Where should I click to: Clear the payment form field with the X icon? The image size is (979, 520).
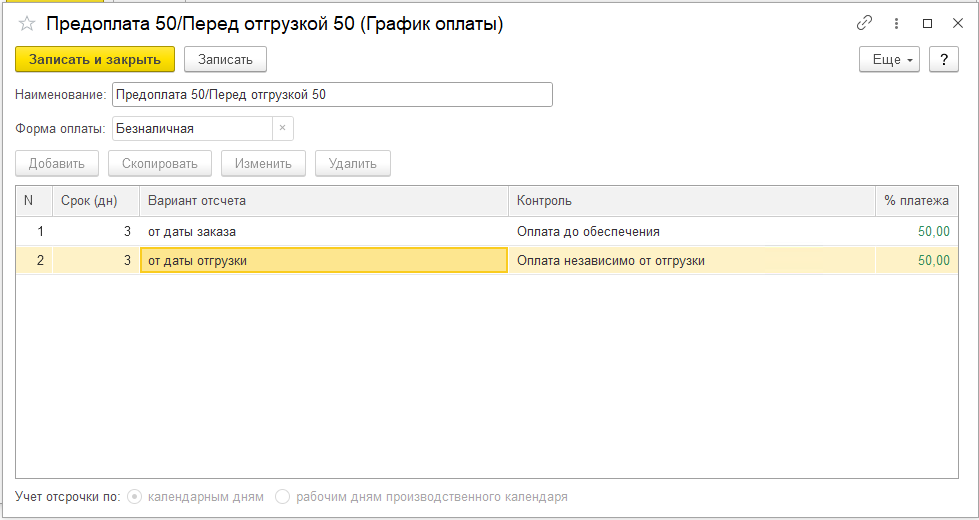pos(282,129)
